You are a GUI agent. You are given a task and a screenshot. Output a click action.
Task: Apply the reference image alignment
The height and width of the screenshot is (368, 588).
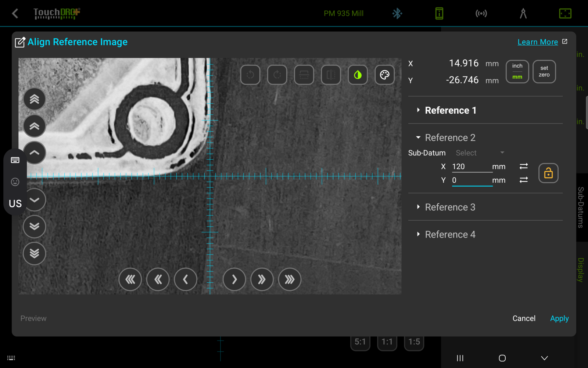point(559,318)
